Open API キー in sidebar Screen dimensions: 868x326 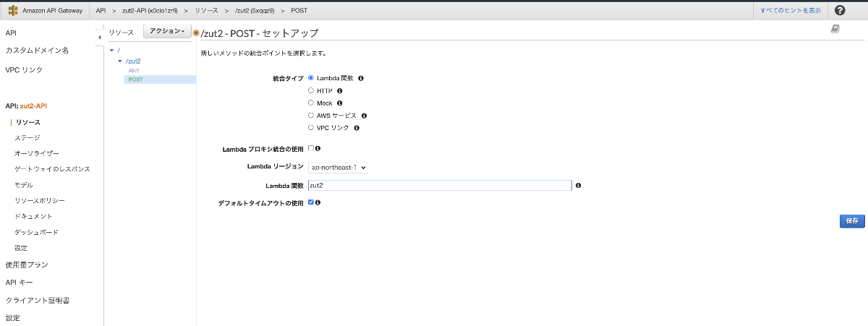[x=19, y=283]
